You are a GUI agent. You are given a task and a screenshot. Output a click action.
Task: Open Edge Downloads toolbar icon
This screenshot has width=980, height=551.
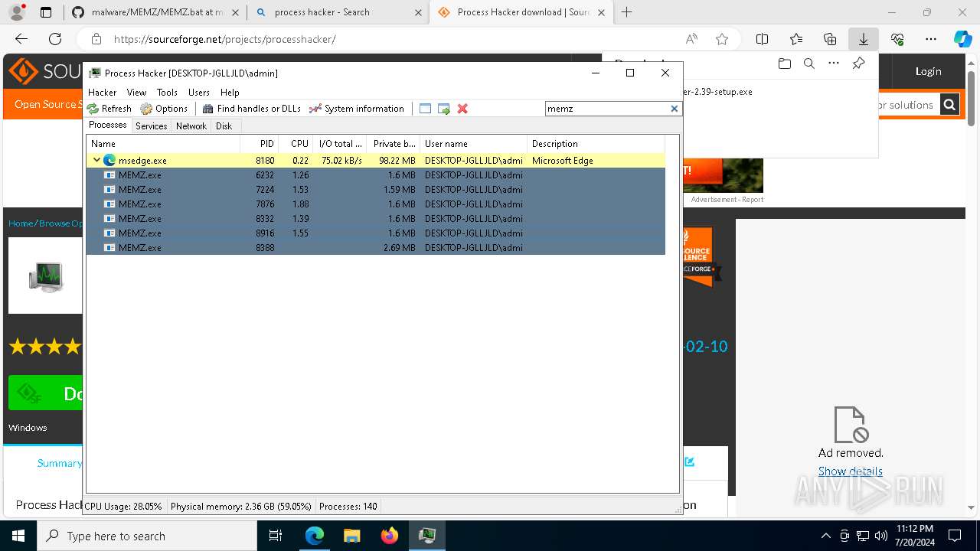tap(864, 39)
